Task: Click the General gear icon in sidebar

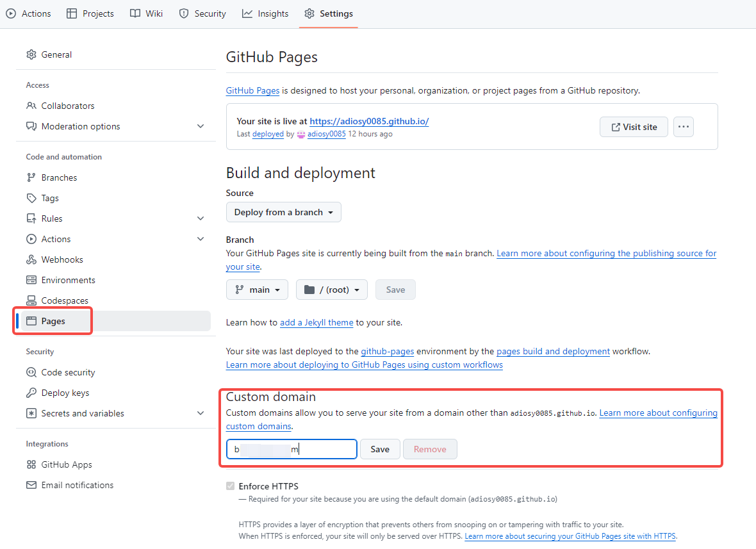Action: (31, 54)
